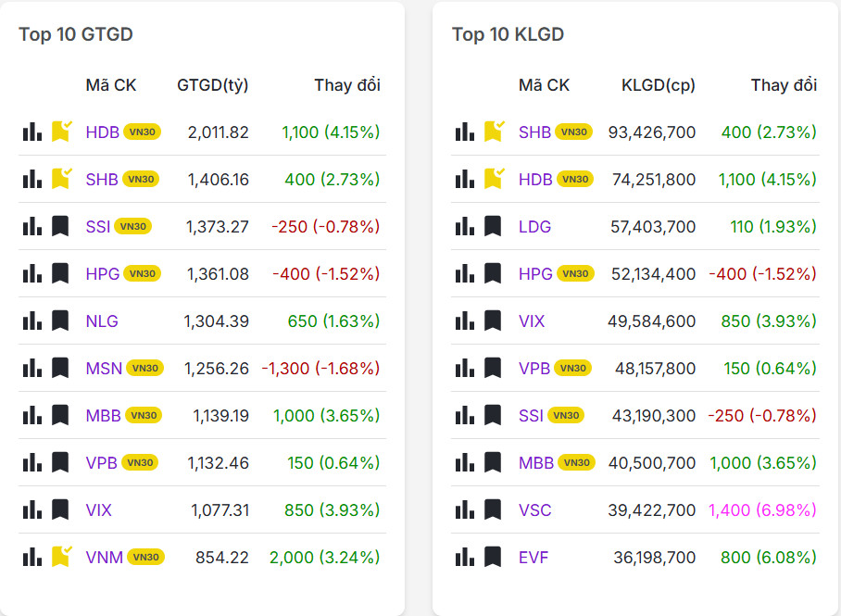
Task: Click the change value -1,300 (-1.68%)
Action: click(x=320, y=368)
